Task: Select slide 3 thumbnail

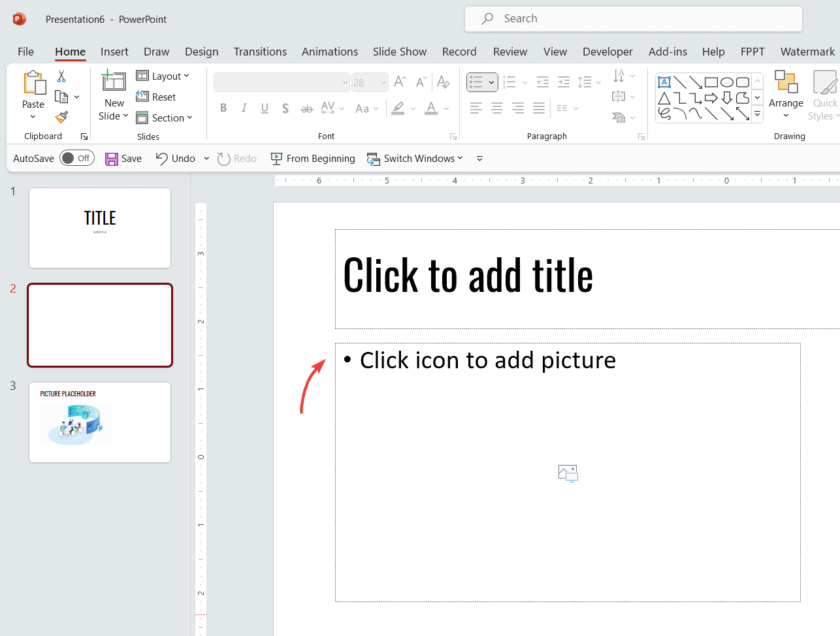Action: click(x=99, y=422)
